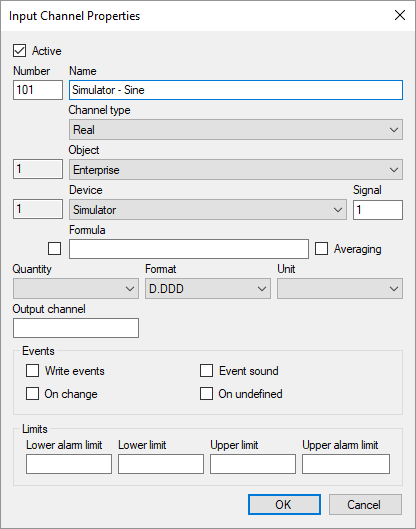Click the Upper alarm limit field

[346, 464]
